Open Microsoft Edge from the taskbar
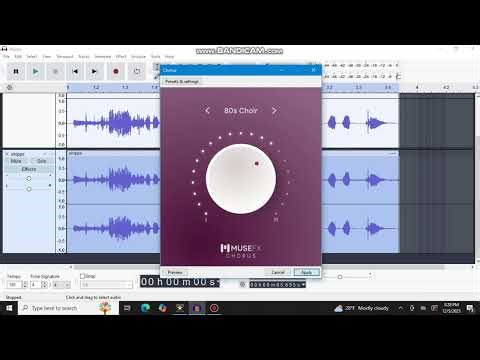 pos(145,308)
